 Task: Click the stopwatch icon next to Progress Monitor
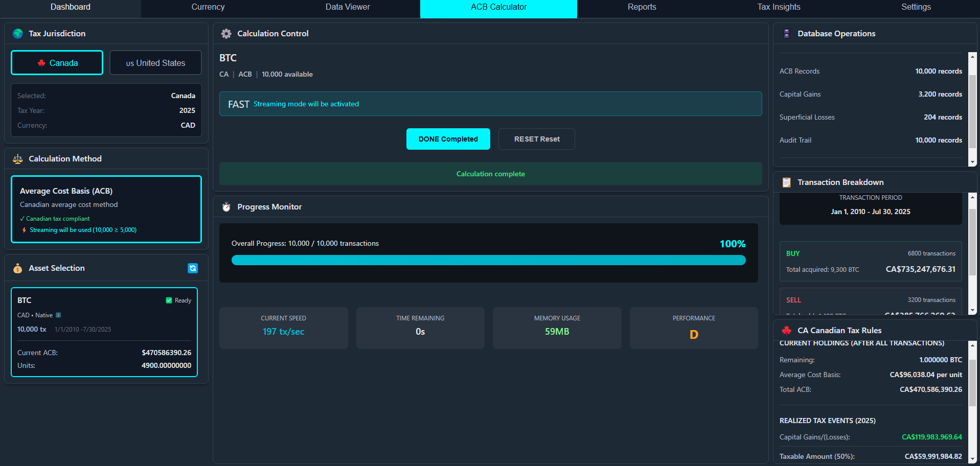click(225, 206)
